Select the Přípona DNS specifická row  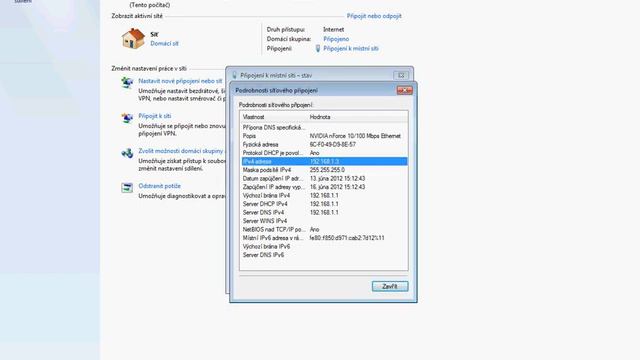pyautogui.click(x=324, y=128)
